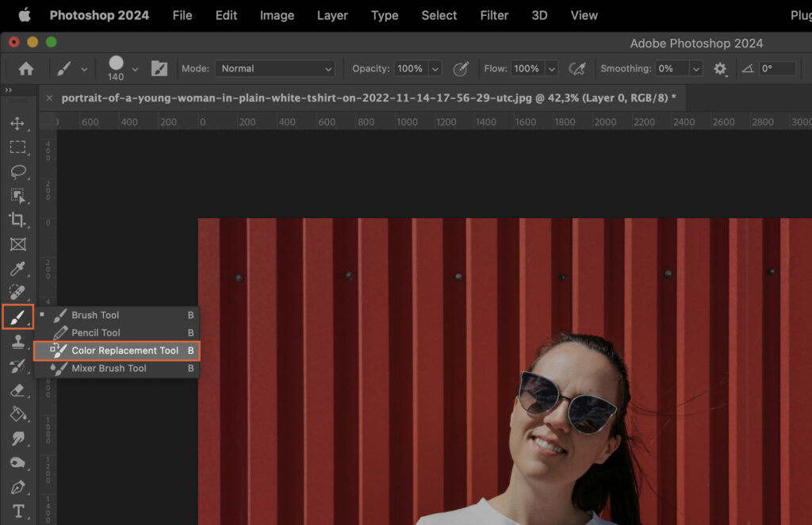Select the Move tool

click(x=18, y=125)
